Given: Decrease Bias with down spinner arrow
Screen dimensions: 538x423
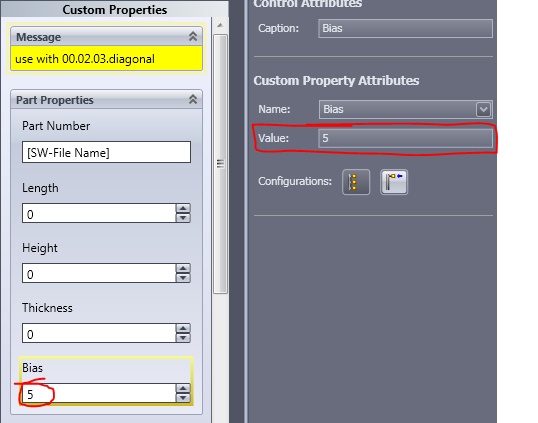Looking at the screenshot, I should click(x=183, y=398).
